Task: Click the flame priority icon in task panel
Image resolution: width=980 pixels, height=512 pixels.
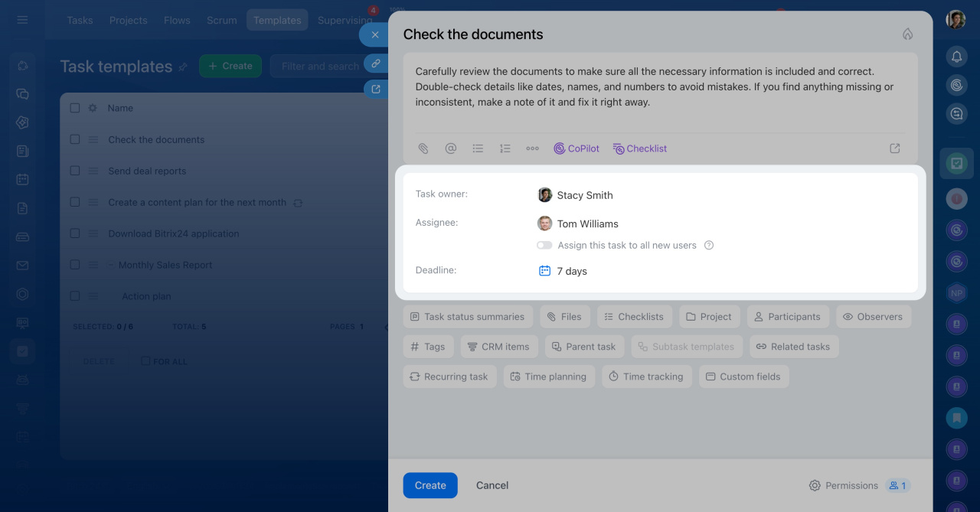Action: [908, 34]
